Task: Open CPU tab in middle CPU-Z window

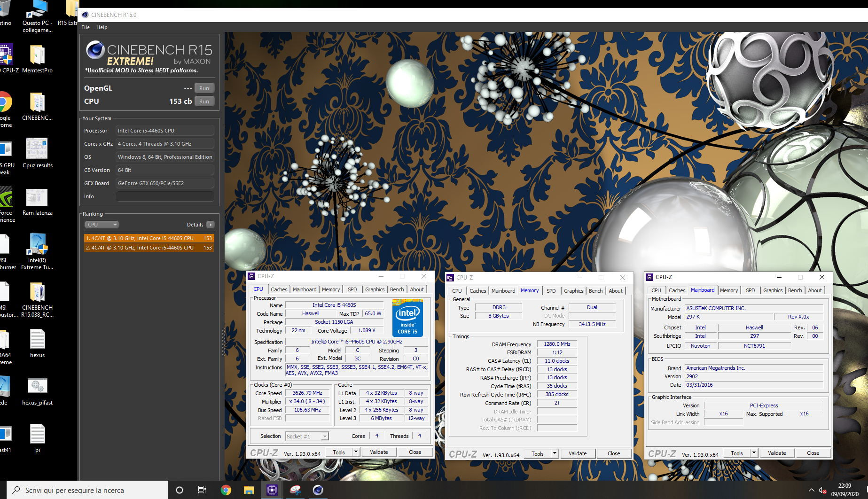Action: click(x=457, y=291)
